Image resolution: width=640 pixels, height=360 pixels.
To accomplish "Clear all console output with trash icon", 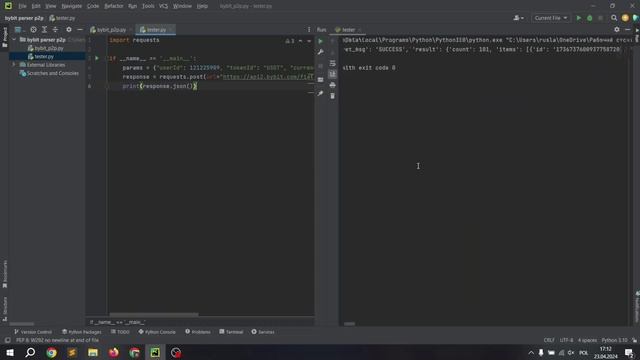I will [x=332, y=96].
